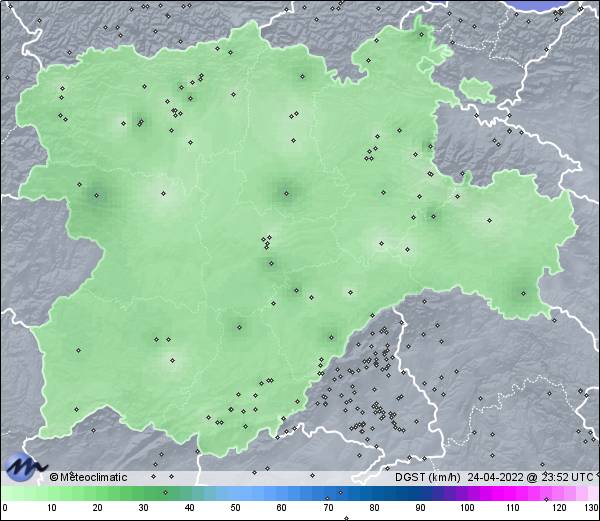
Task: Pick the light blue color above 50
Action: click(236, 494)
